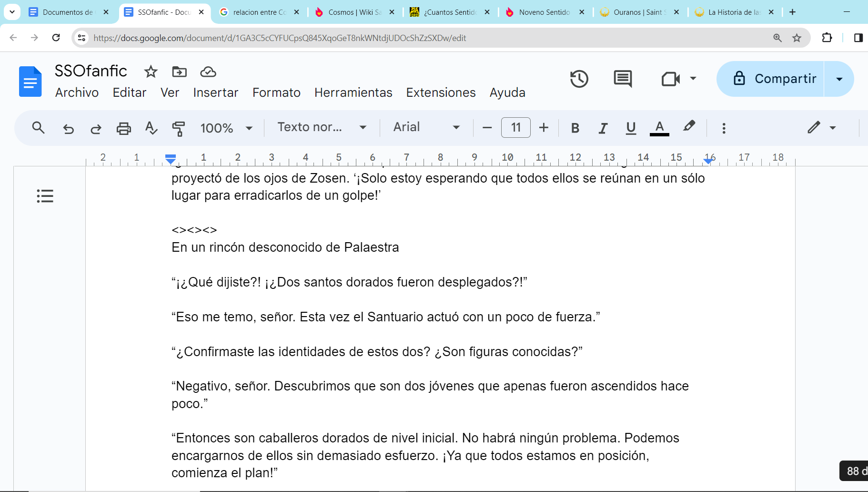This screenshot has height=492, width=868.
Task: Open the highlight color marker tool
Action: [x=689, y=126]
